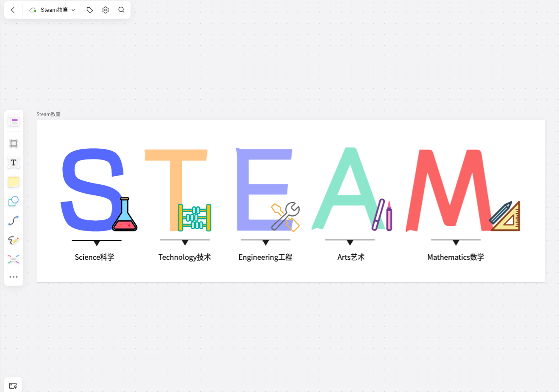Viewport: 559px width, 392px height.
Task: Choose the connector line tool
Action: [x=14, y=221]
